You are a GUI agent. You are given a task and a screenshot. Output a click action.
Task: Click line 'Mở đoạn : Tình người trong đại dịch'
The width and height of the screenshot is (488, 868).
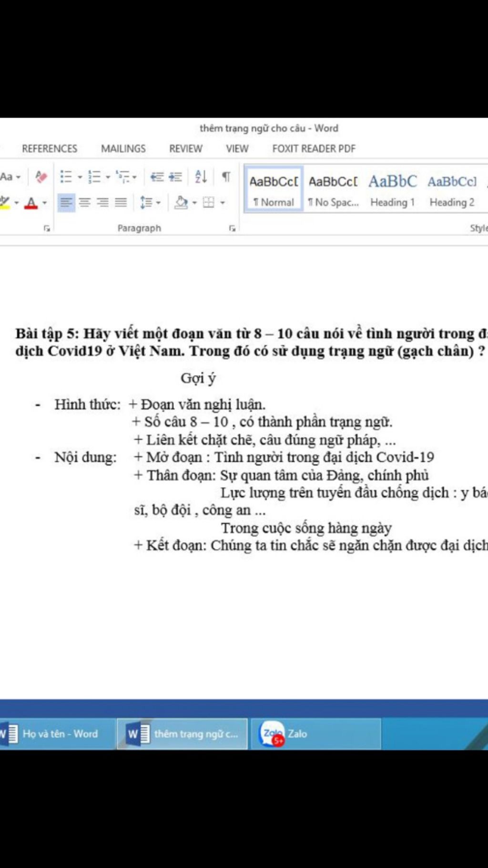click(284, 457)
